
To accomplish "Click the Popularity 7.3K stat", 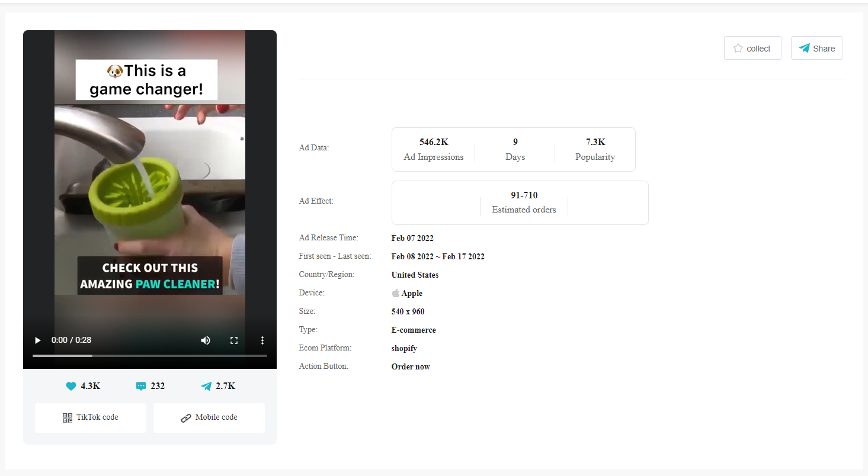I will (x=595, y=149).
